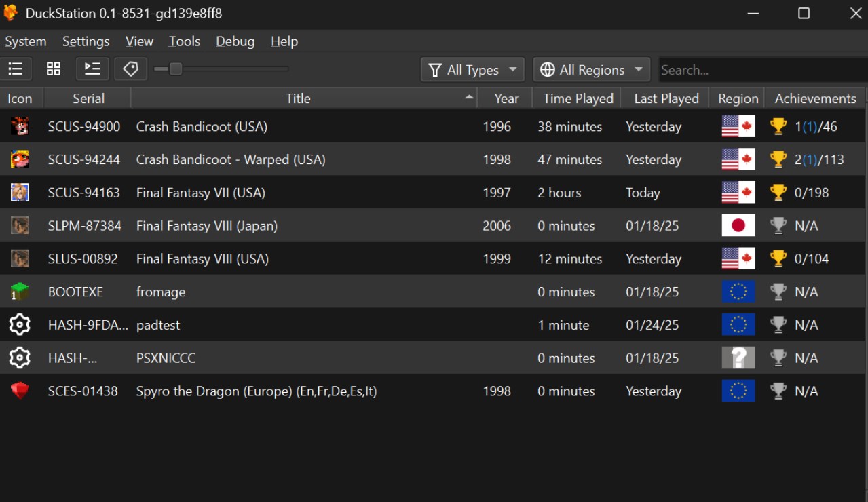Sort by the Title column header

pyautogui.click(x=304, y=98)
